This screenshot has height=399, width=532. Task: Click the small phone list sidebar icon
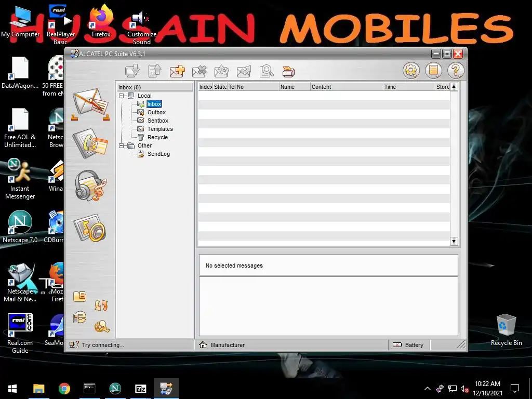pyautogui.click(x=79, y=317)
